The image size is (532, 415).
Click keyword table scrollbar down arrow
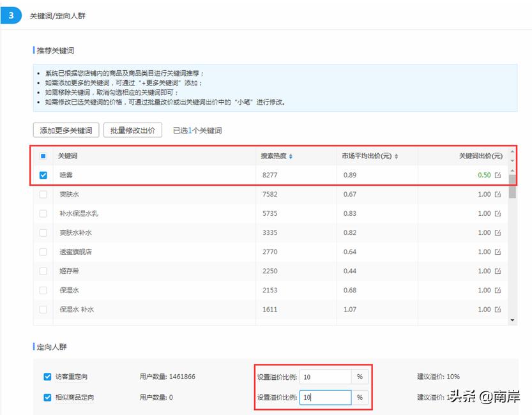point(512,320)
